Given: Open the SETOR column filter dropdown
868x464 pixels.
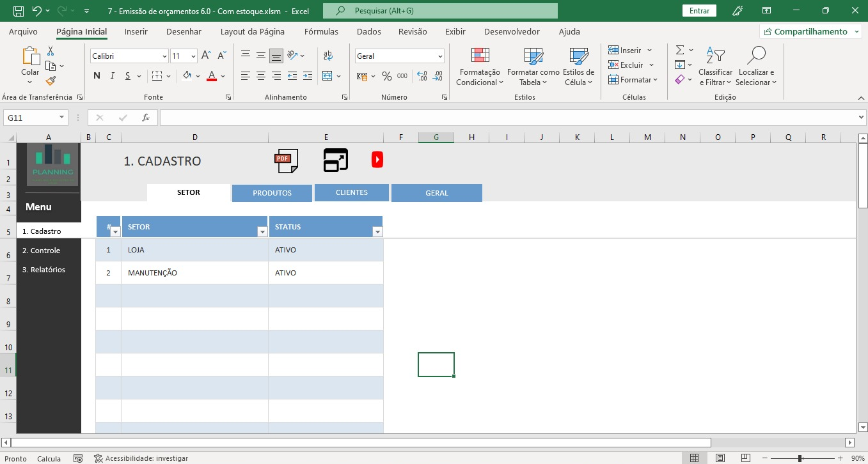Looking at the screenshot, I should tap(262, 232).
